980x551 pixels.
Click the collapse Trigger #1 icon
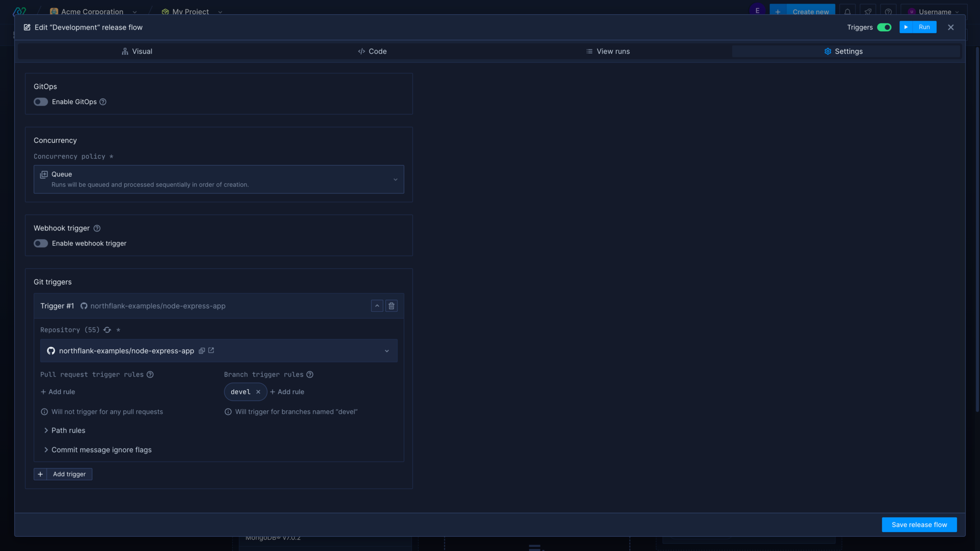tap(377, 306)
